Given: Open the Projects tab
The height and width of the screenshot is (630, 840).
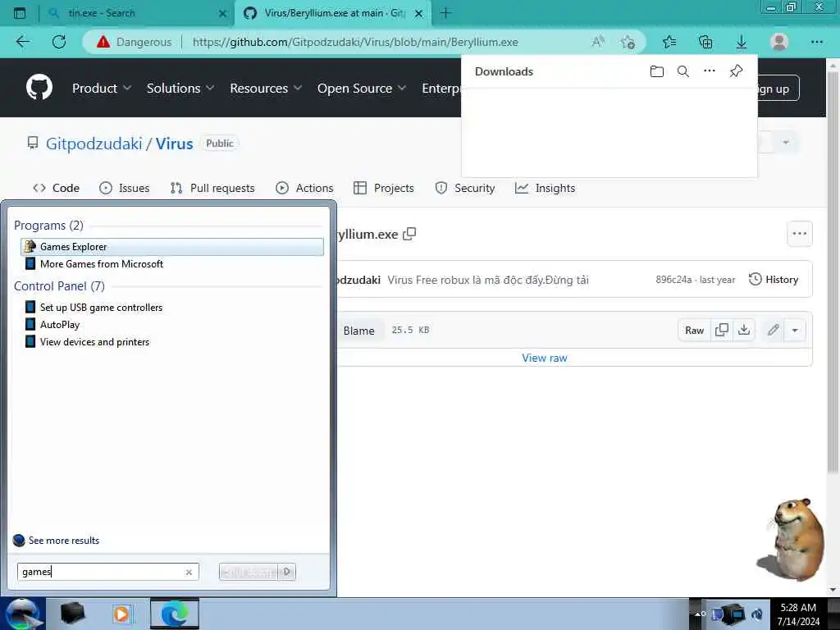Looking at the screenshot, I should (x=384, y=188).
